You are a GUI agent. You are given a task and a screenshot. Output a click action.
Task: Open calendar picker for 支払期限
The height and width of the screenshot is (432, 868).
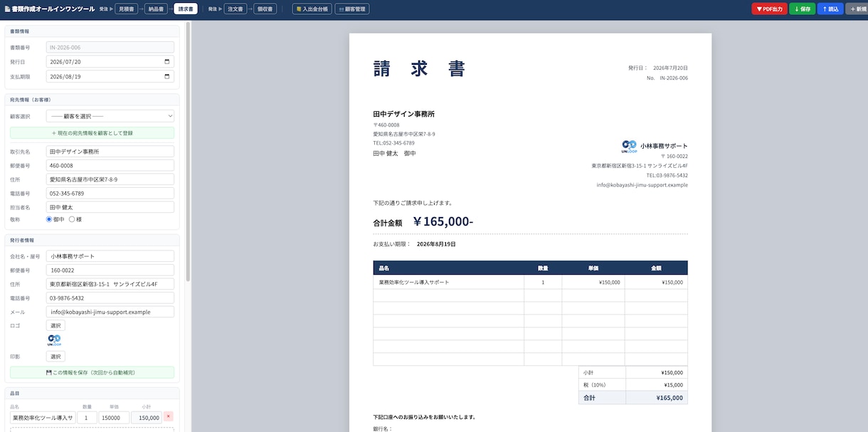point(167,76)
